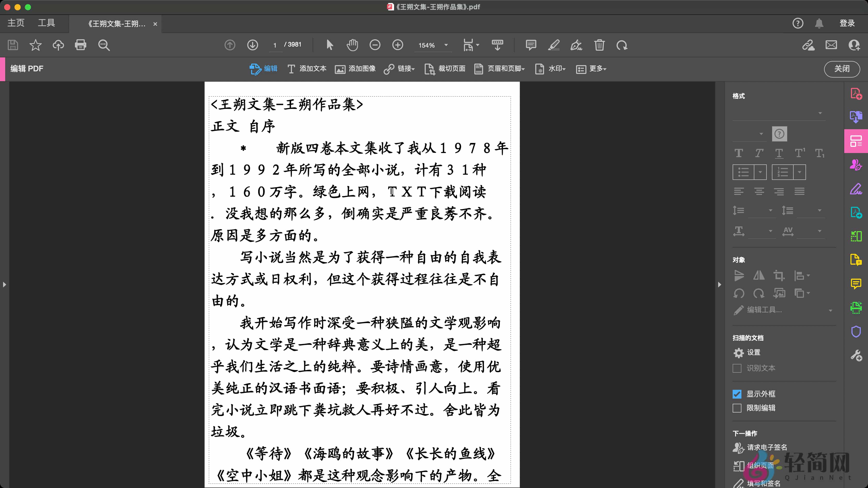Open the 添加注释 comment icon
Viewport: 868px width, 488px height.
pyautogui.click(x=531, y=44)
